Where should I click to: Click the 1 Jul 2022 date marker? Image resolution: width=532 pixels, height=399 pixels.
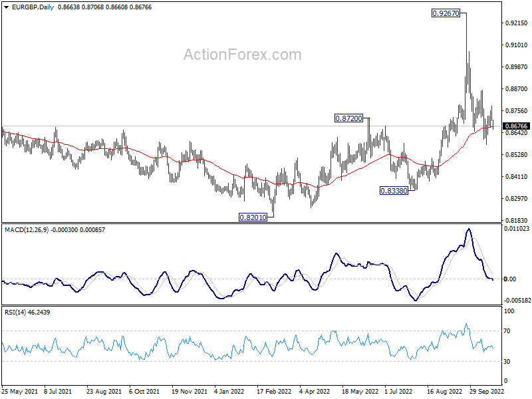398,391
